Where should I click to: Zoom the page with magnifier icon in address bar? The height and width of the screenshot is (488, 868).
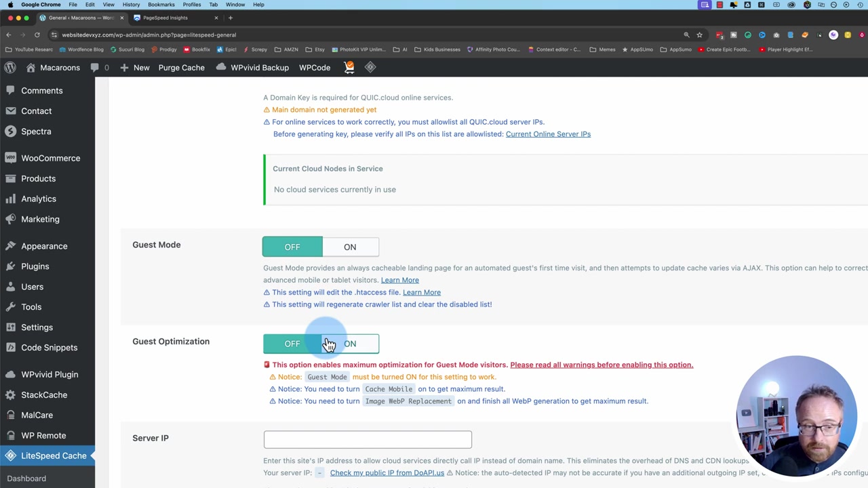pyautogui.click(x=686, y=35)
